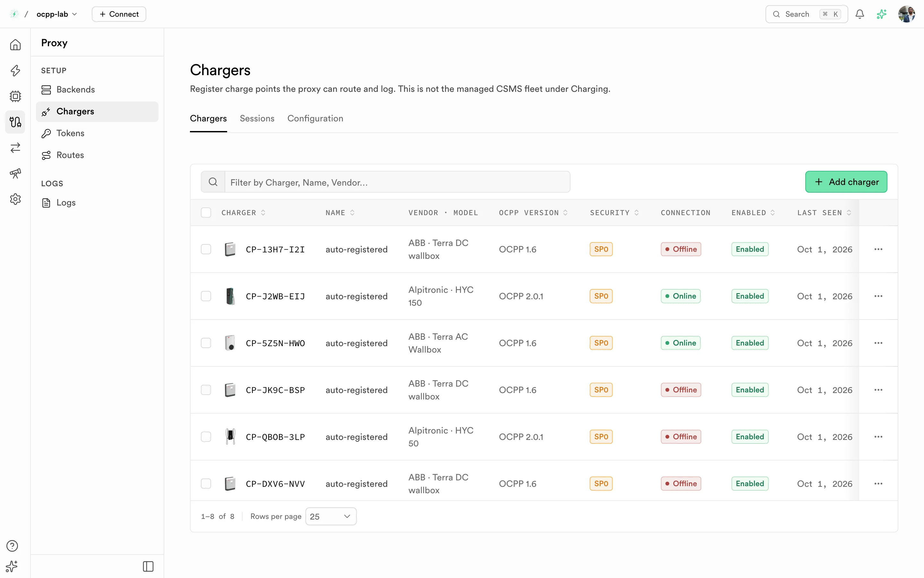Toggle the select-all chargers checkbox
Viewport: 924px width, 578px height.
point(206,213)
